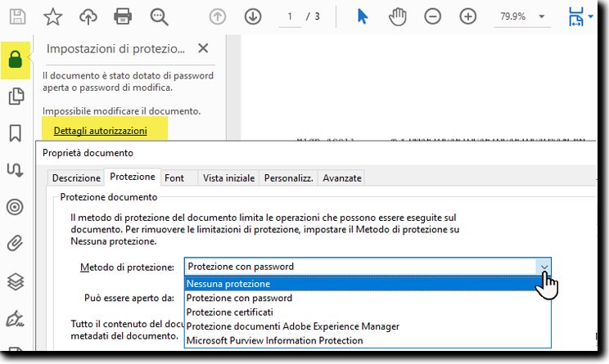Activate the Hand pan tool
Image resolution: width=609 pixels, height=364 pixels.
pyautogui.click(x=397, y=16)
